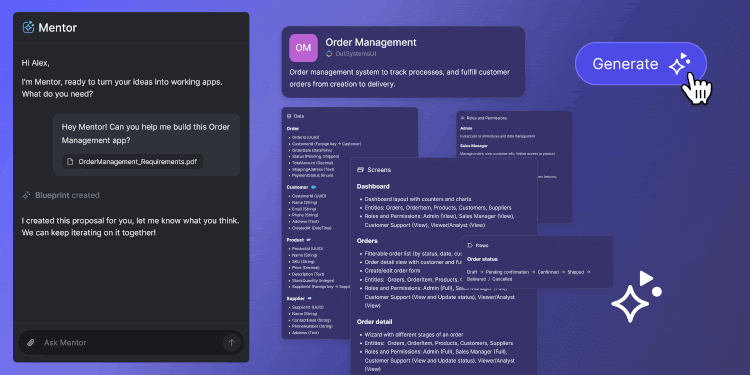Click the app description text under Order Management

(399, 78)
